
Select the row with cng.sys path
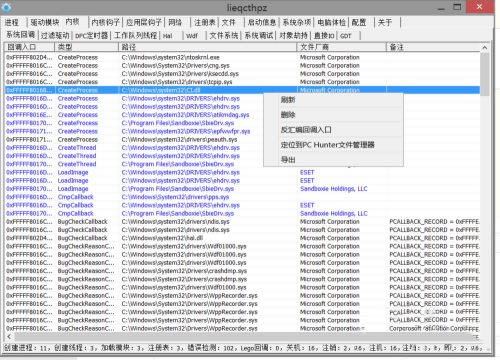tap(242, 66)
